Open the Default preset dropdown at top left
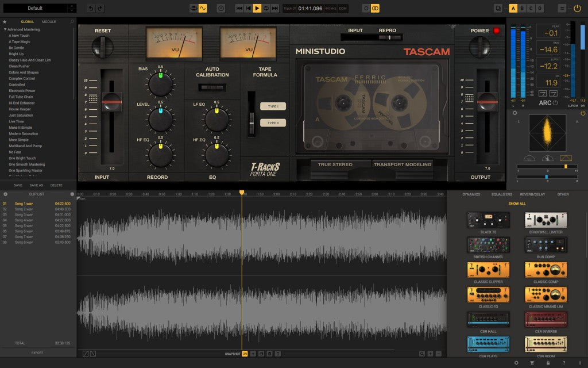 click(x=39, y=7)
